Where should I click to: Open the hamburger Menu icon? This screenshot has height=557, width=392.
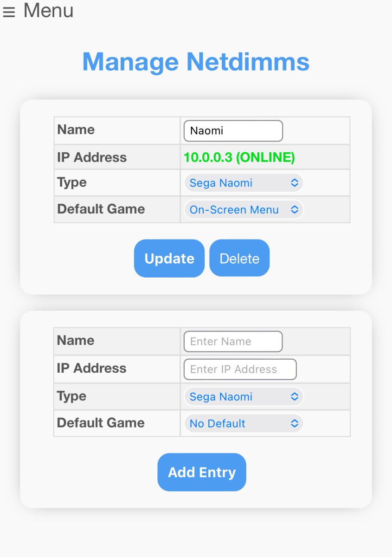(9, 12)
